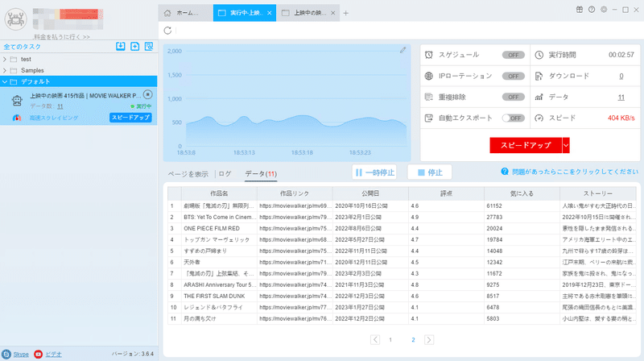Click the new task plus icon in sidebar
Viewport: 644px width, 361px height.
tap(134, 47)
